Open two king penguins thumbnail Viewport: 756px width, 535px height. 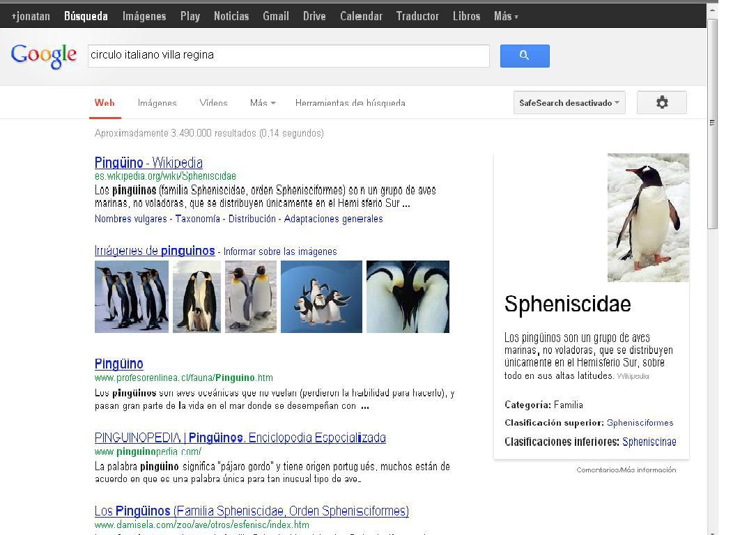[x=251, y=297]
